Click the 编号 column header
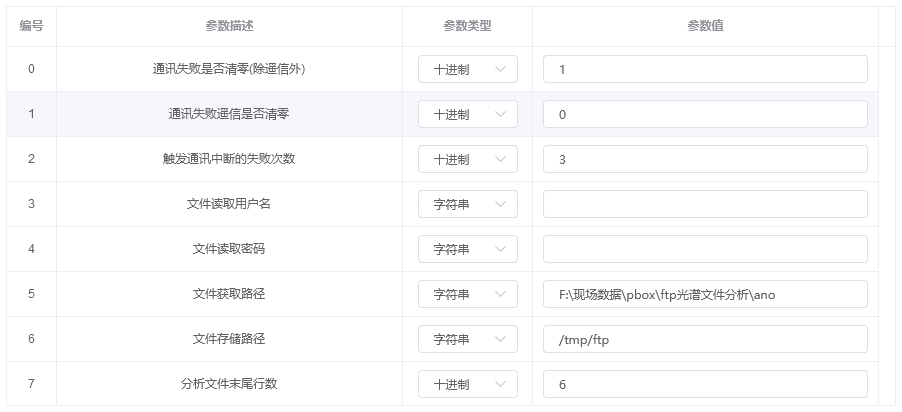This screenshot has width=902, height=412. (x=31, y=26)
